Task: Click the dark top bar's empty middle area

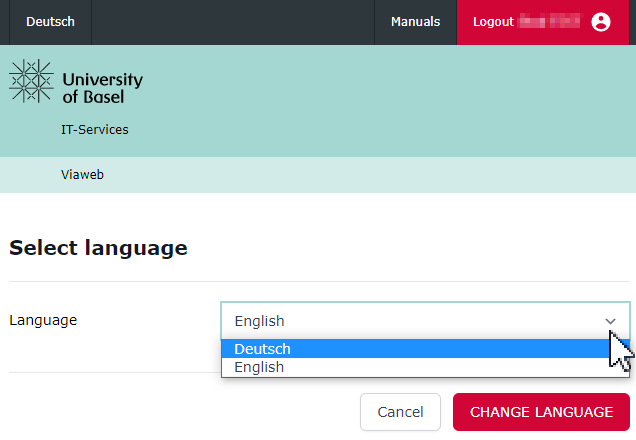Action: tap(230, 22)
